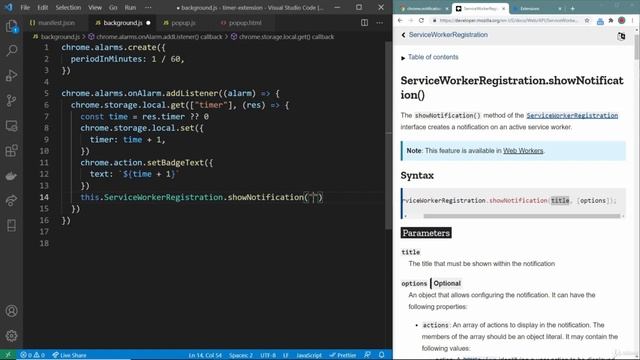This screenshot has width=640, height=360.
Task: Click line number 17 in the gutter
Action: pos(44,232)
